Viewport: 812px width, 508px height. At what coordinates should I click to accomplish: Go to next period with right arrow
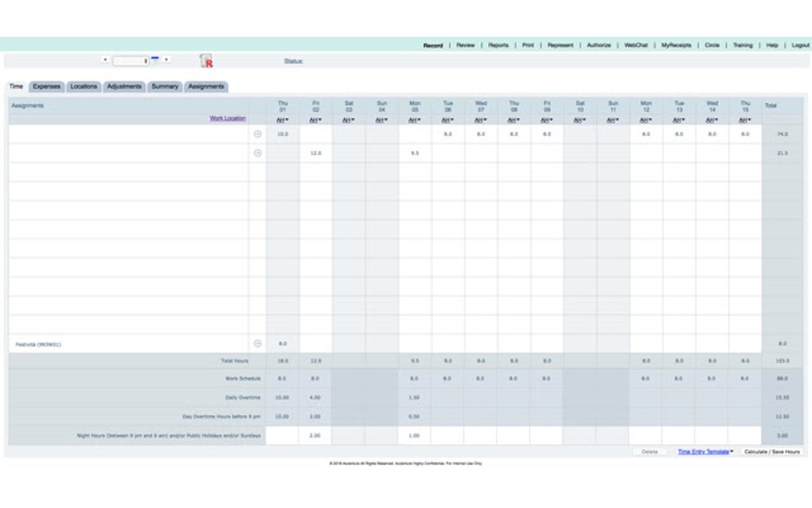click(166, 60)
